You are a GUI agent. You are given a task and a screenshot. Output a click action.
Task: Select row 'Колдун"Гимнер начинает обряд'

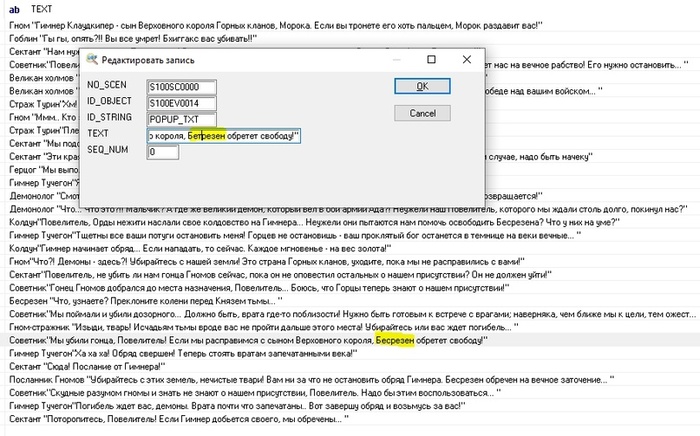[350, 248]
